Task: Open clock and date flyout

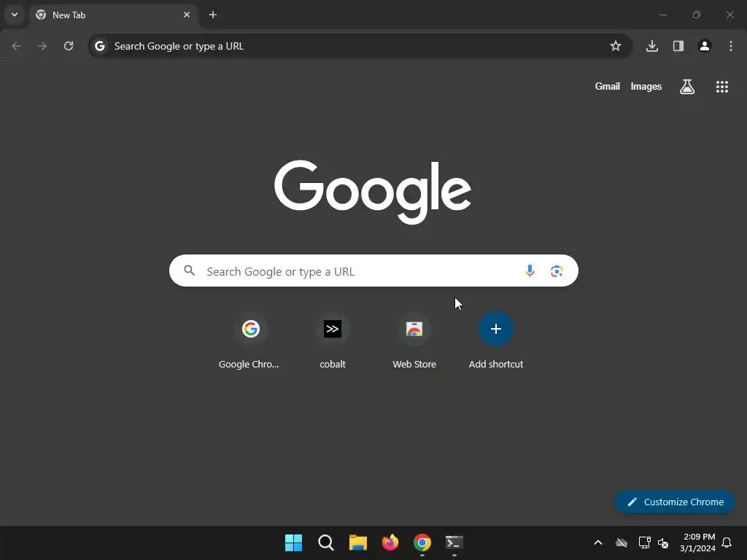Action: 697,542
